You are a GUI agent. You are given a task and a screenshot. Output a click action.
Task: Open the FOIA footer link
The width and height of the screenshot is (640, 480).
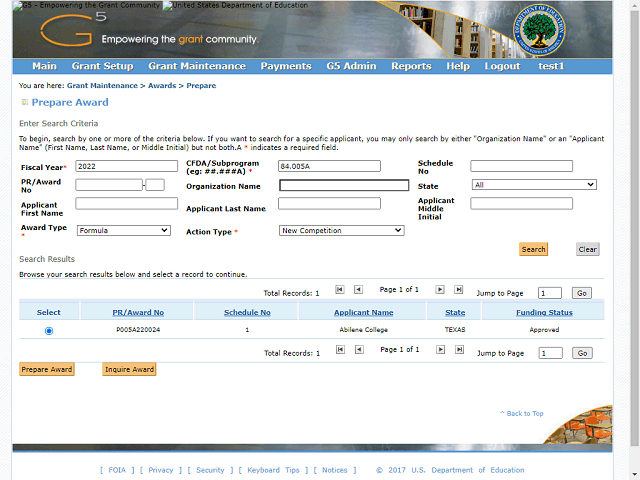point(117,470)
